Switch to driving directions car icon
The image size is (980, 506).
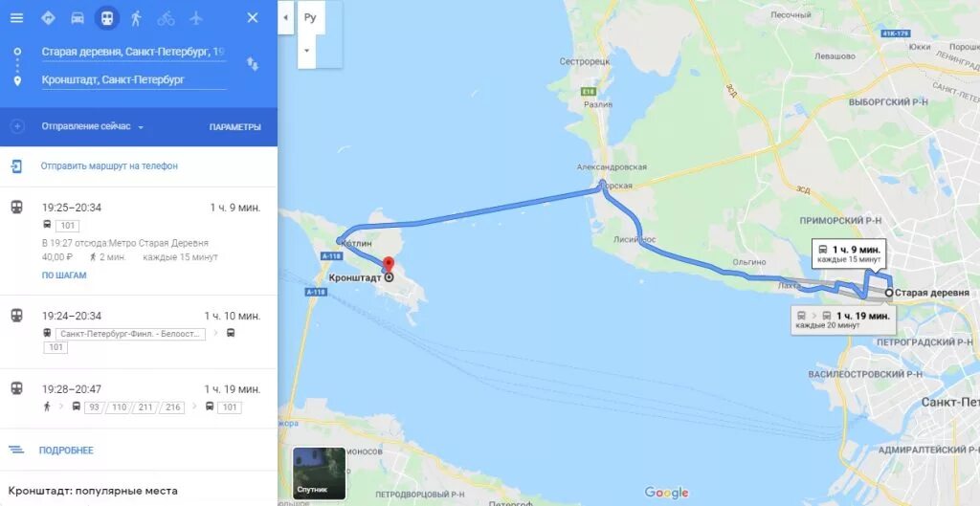pyautogui.click(x=78, y=18)
